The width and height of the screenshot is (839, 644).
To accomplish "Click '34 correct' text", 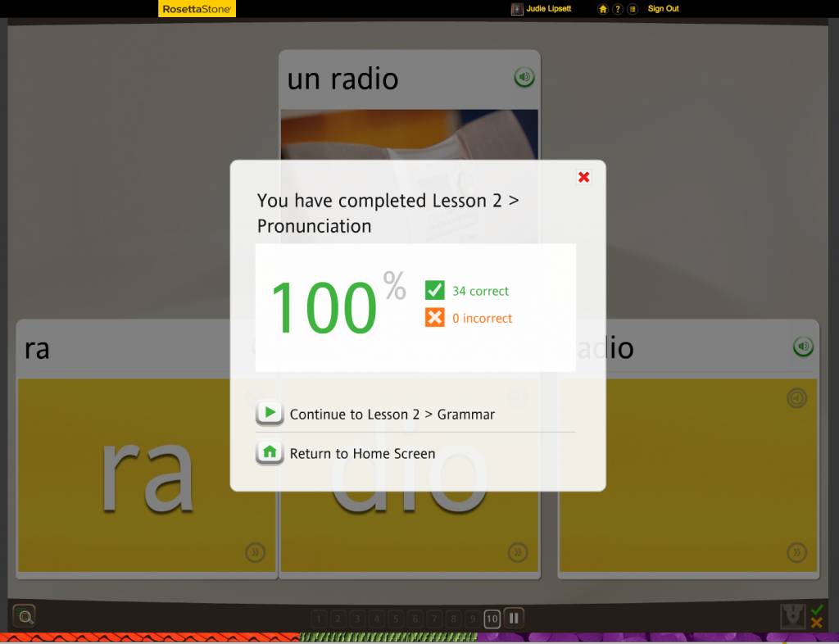I will pos(480,291).
